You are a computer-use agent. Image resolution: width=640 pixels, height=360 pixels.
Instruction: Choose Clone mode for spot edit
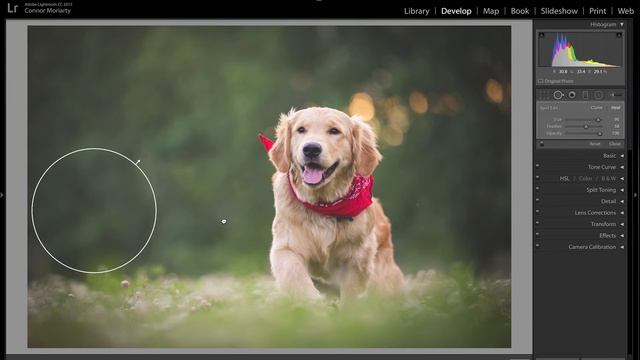click(x=596, y=108)
